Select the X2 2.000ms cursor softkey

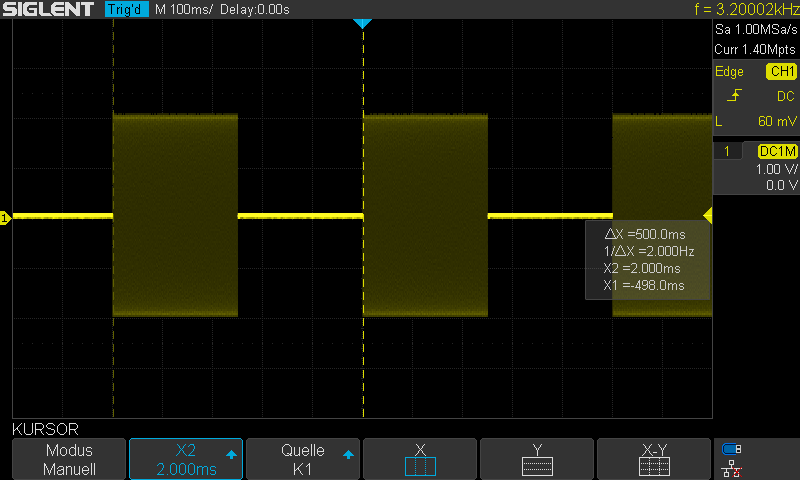pyautogui.click(x=186, y=459)
